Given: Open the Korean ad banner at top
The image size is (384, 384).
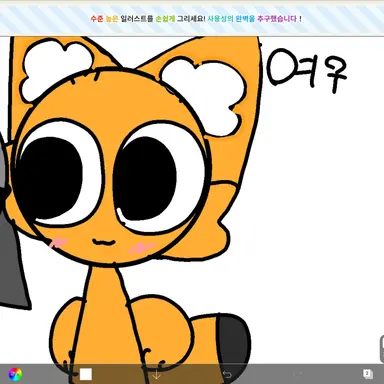Looking at the screenshot, I should pos(192,19).
